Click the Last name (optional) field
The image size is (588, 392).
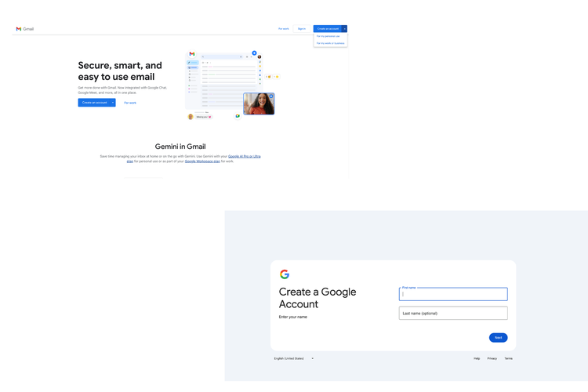453,314
